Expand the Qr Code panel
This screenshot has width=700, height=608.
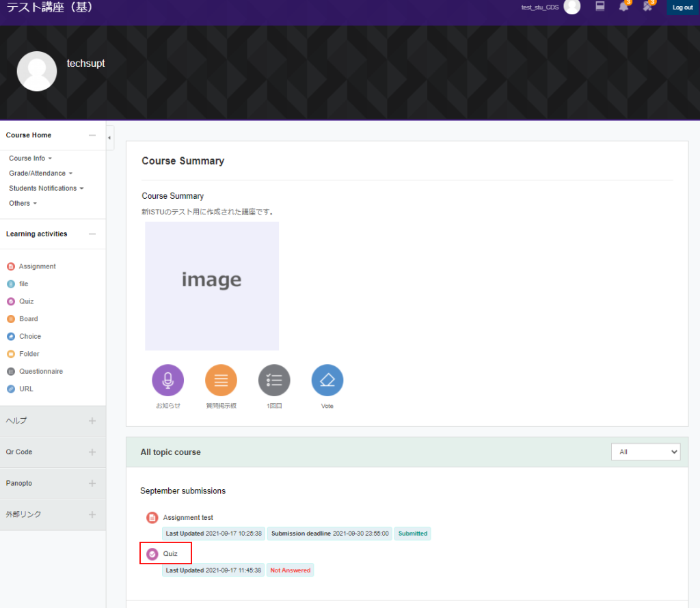[x=92, y=452]
